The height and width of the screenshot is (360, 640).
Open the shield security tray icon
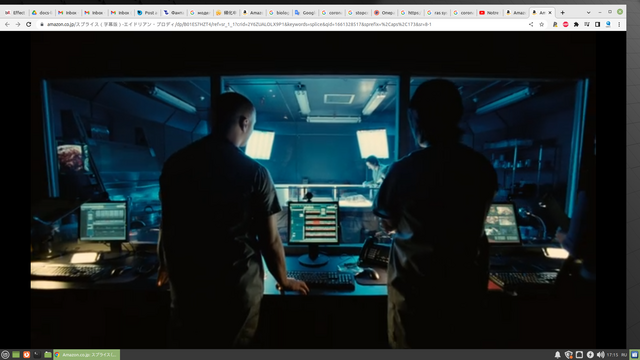tap(568, 355)
